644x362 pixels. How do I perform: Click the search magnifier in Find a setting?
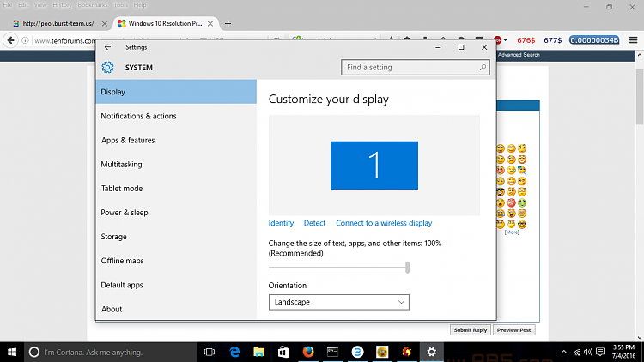(x=483, y=67)
